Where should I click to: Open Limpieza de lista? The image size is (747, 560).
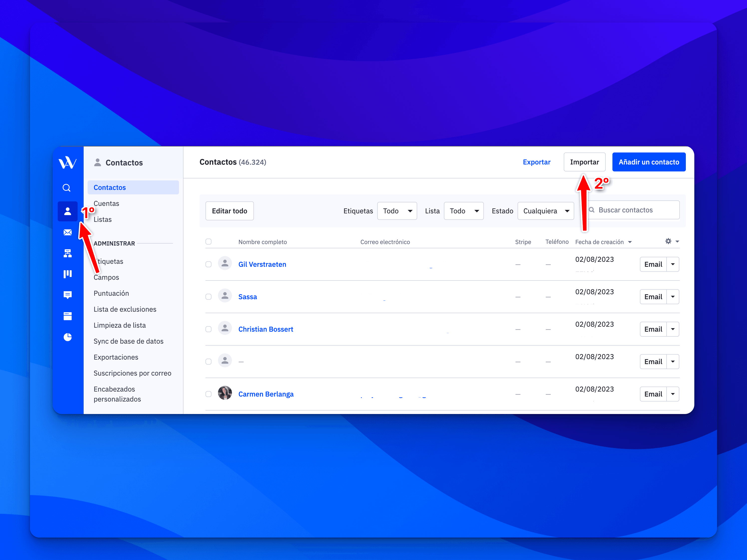120,325
